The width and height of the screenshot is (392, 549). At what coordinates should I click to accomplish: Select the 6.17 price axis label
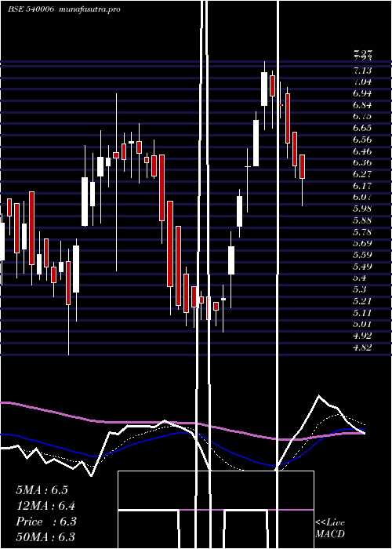362,186
